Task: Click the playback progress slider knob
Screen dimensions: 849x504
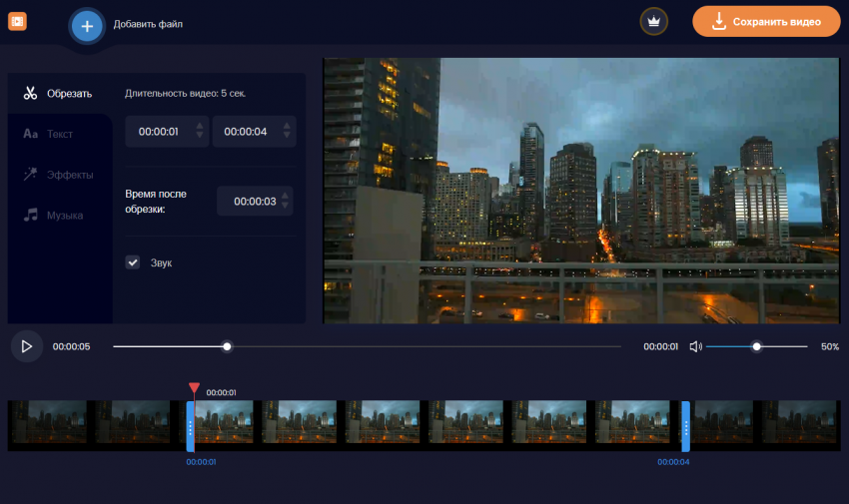Action: 227,346
